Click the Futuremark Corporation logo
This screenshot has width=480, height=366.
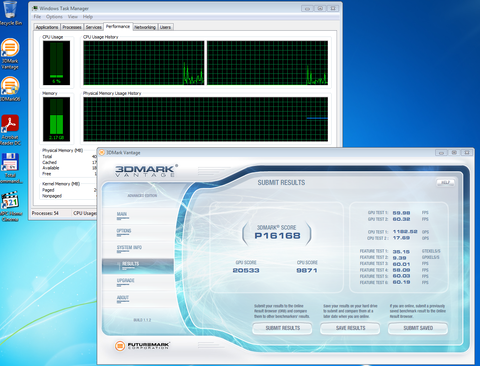click(142, 345)
